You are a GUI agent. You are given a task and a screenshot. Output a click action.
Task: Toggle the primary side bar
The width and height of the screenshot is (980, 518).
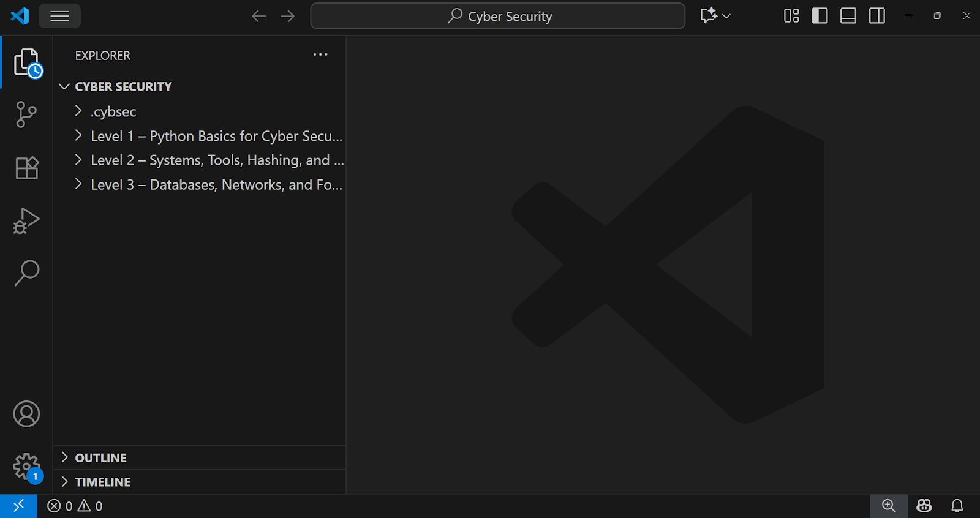(820, 16)
